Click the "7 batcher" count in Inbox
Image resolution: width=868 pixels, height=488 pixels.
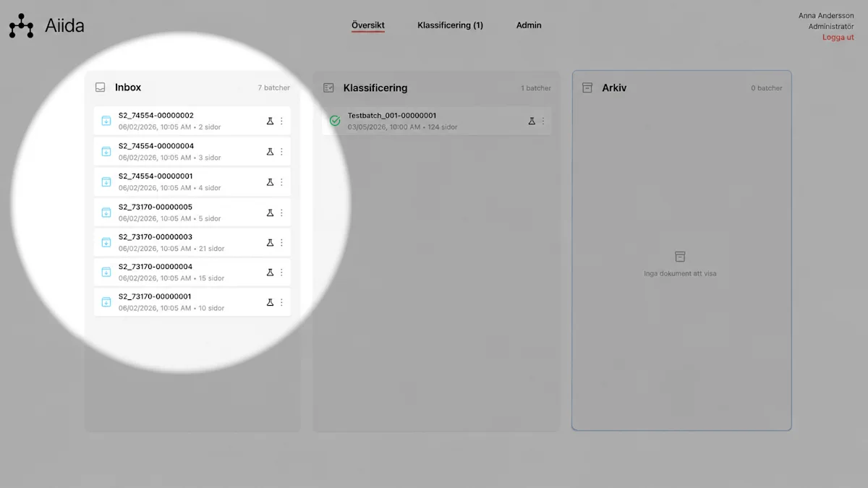(274, 88)
